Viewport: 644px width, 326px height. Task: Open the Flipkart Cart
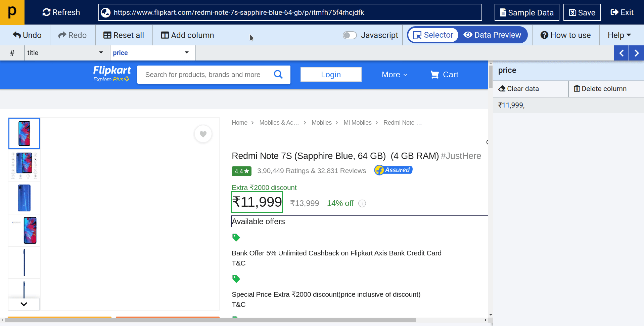point(444,75)
